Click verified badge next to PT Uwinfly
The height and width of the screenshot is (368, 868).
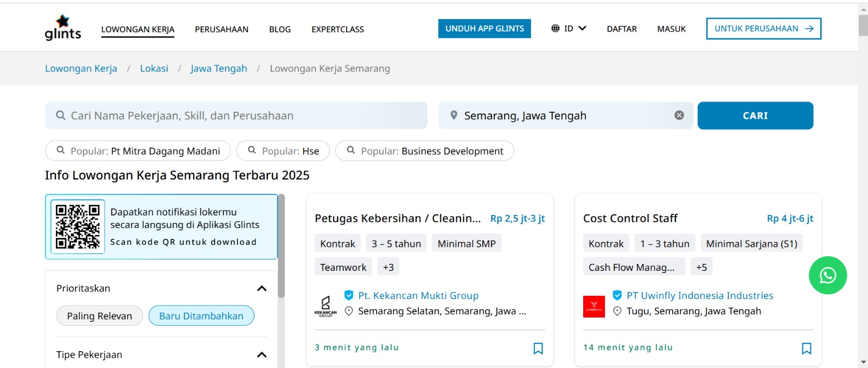pyautogui.click(x=617, y=295)
